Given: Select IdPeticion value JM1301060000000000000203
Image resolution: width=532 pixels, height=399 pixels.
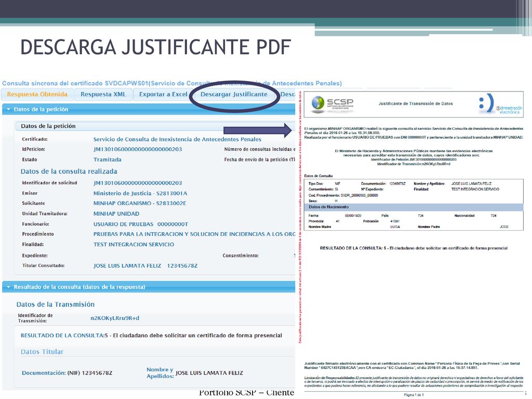Looking at the screenshot, I should pyautogui.click(x=138, y=149).
